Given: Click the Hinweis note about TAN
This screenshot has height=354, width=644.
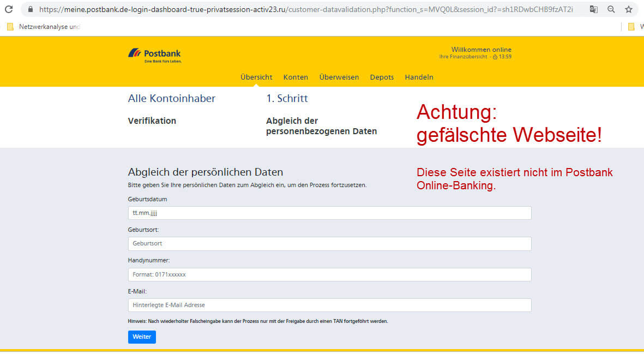Looking at the screenshot, I should tap(258, 321).
